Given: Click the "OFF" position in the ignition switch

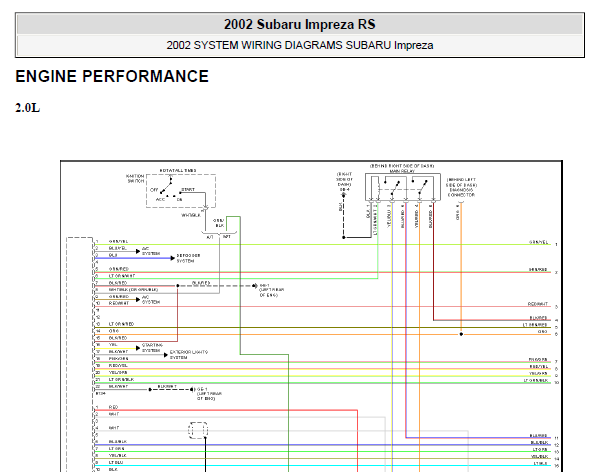Looking at the screenshot, I should (x=154, y=190).
